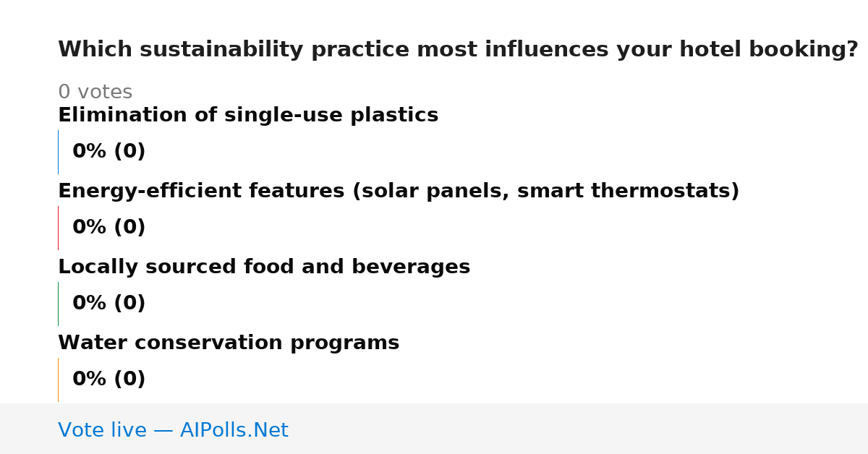Click the '0 votes' total count
The width and height of the screenshot is (868, 454).
click(x=95, y=93)
